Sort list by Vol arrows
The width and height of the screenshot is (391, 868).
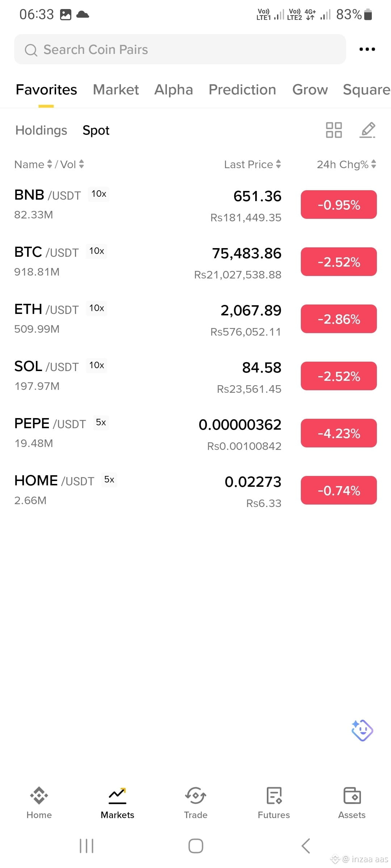[81, 164]
